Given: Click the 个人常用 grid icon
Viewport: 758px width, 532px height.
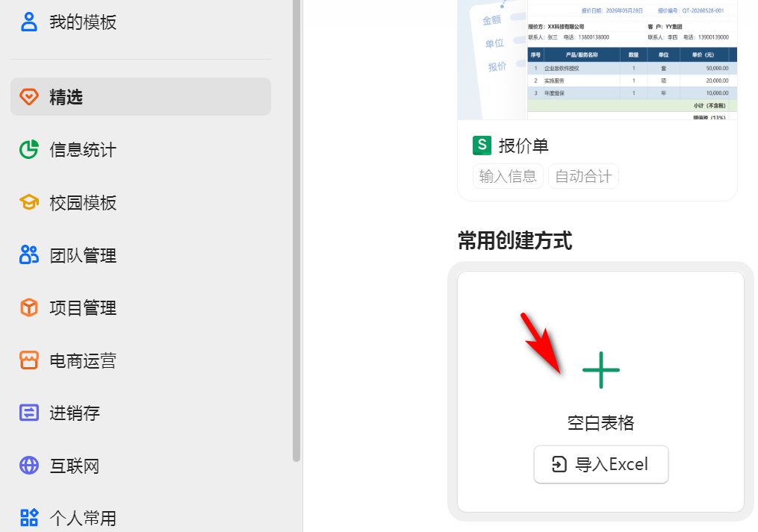Looking at the screenshot, I should (x=29, y=518).
